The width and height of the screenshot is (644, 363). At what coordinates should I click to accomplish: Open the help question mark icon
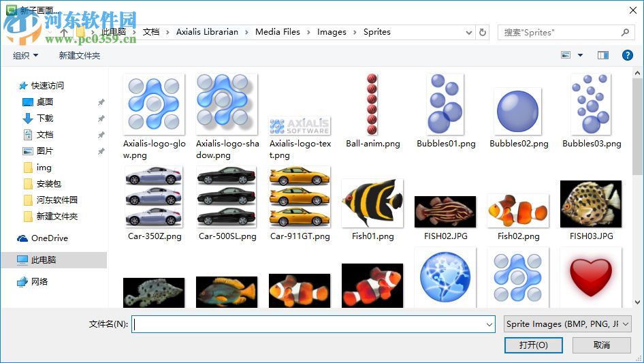[x=627, y=55]
